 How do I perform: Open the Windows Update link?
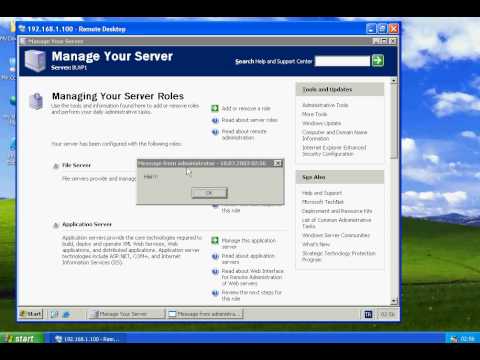[321, 123]
